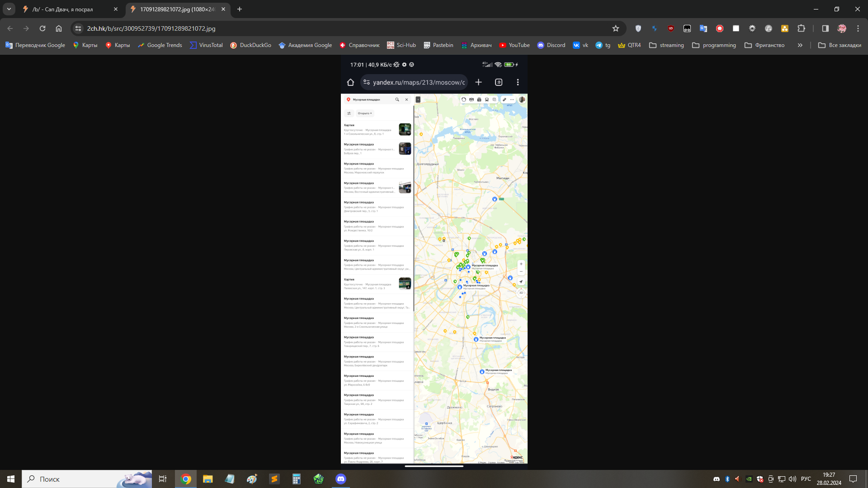Open the Extensions puzzle-piece menu
The image size is (868, 488).
coord(801,28)
